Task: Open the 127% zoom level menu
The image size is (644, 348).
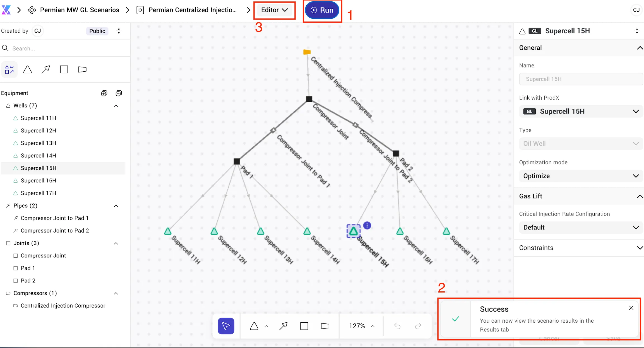Action: coord(362,326)
